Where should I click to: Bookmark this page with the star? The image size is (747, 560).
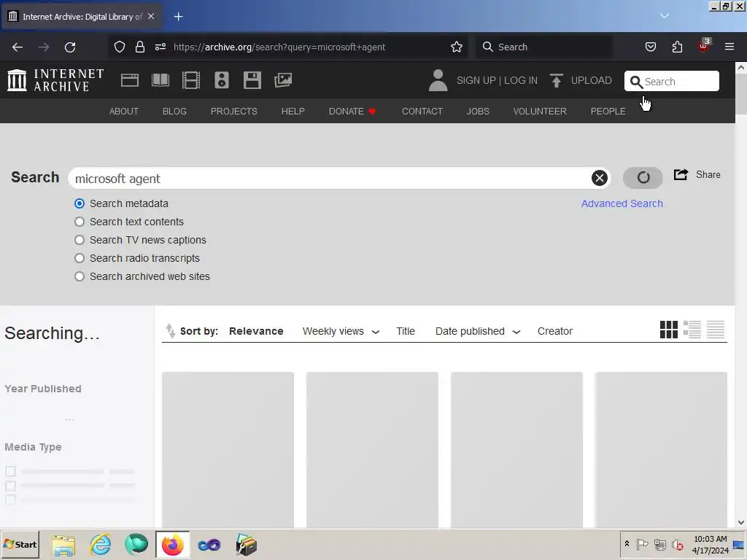457,47
